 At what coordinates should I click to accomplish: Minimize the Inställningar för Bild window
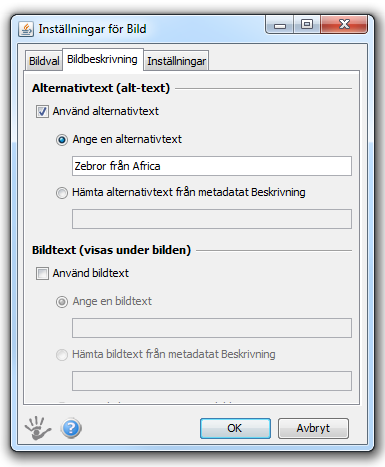click(280, 25)
